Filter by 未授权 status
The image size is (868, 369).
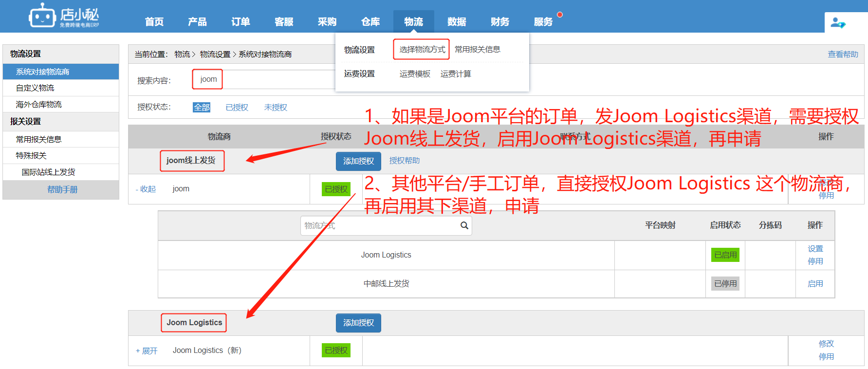(x=276, y=108)
